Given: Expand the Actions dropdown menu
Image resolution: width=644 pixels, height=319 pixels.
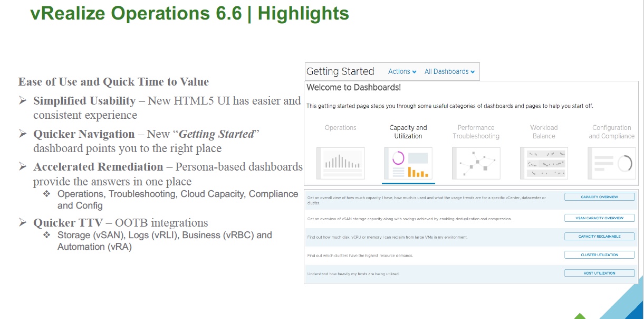Looking at the screenshot, I should click(x=402, y=71).
